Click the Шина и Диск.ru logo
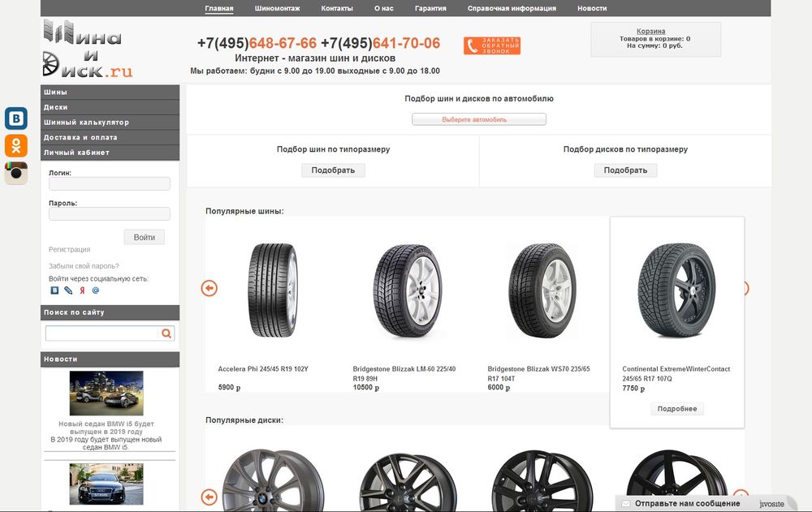The width and height of the screenshot is (812, 512). coord(88,49)
